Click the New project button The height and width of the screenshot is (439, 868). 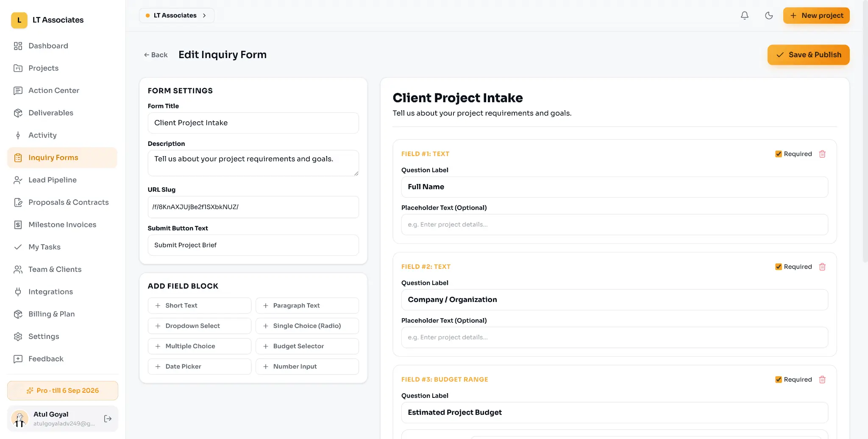816,16
